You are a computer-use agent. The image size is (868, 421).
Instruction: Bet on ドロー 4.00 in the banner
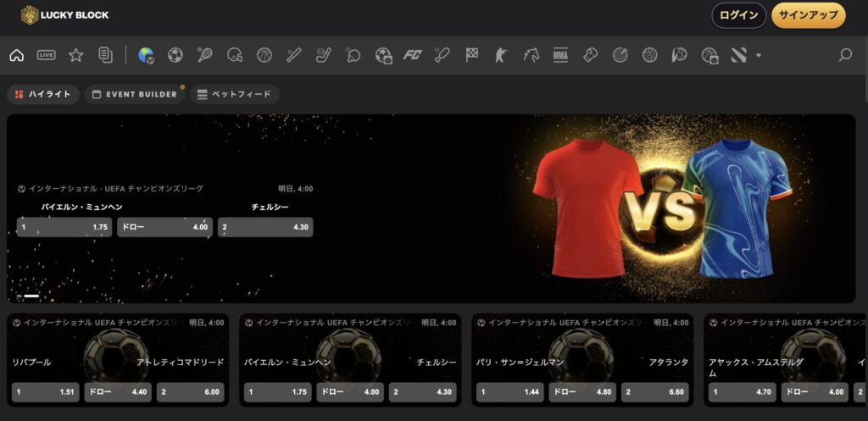tap(164, 227)
